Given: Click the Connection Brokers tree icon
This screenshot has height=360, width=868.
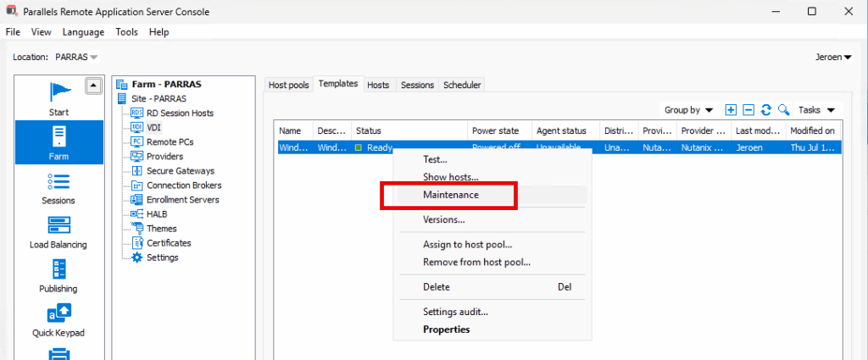Looking at the screenshot, I should pyautogui.click(x=137, y=186).
